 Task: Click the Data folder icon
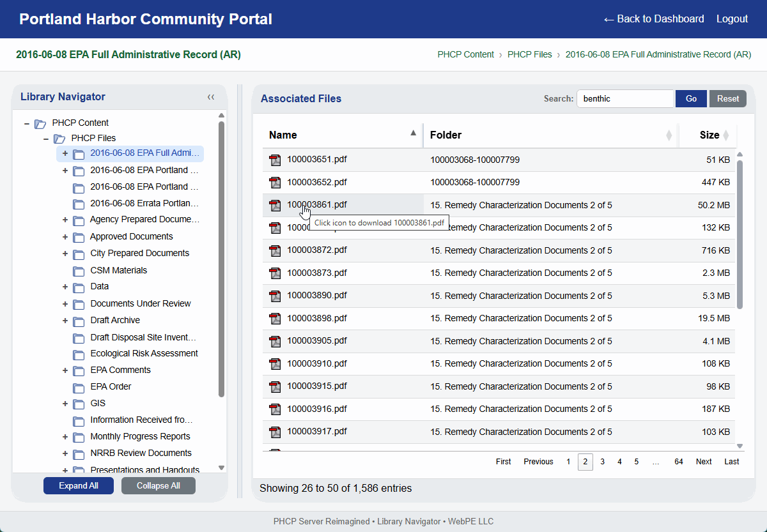(x=79, y=287)
